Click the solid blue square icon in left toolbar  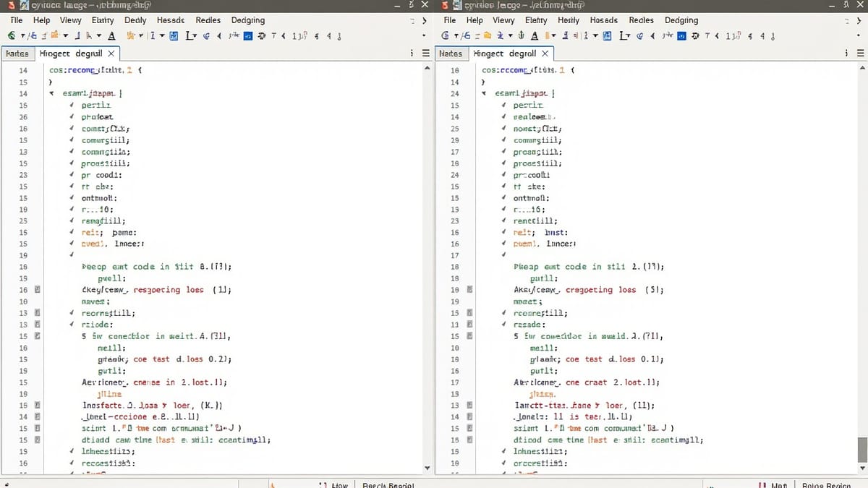(247, 36)
